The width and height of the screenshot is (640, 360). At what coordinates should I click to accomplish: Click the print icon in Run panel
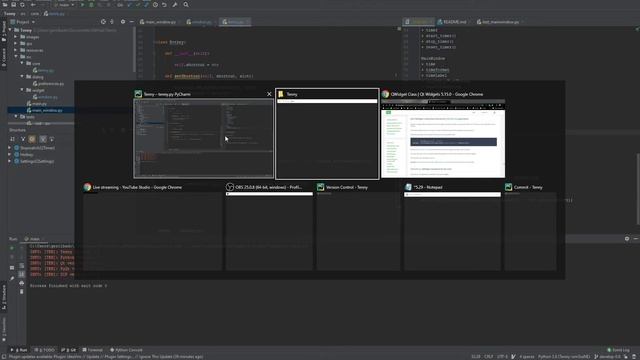[22, 283]
